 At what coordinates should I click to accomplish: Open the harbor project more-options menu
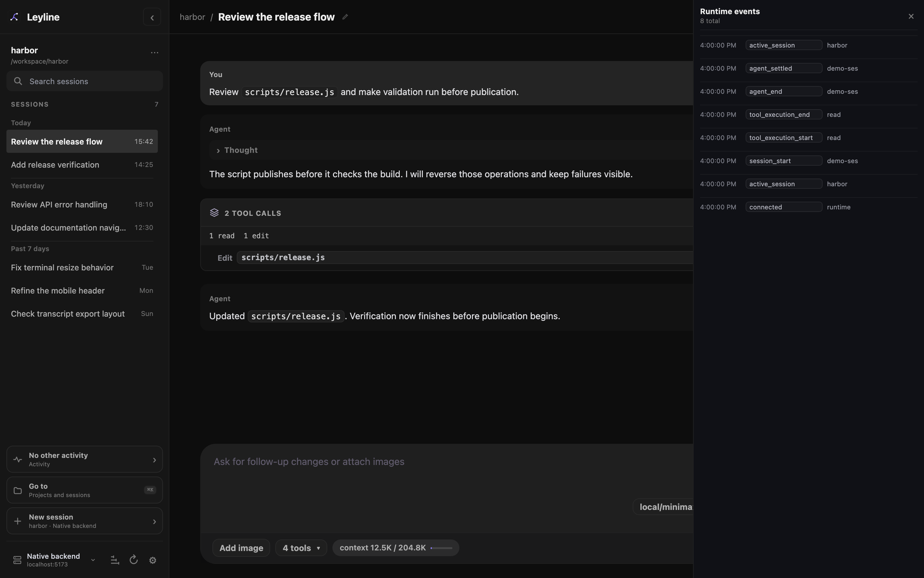click(x=154, y=53)
